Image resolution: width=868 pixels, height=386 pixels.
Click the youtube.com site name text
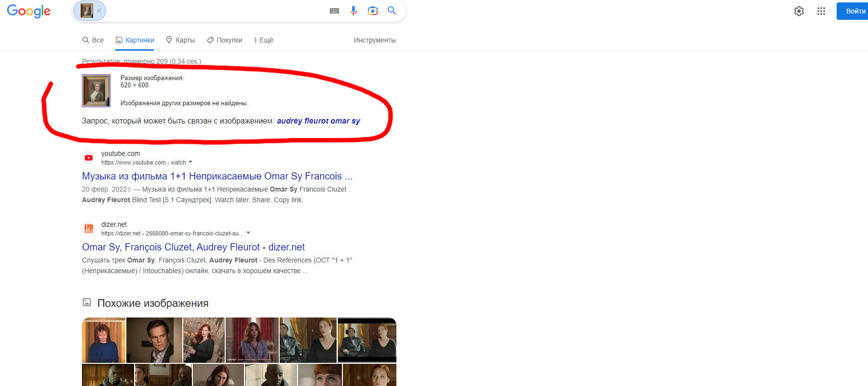tap(121, 153)
